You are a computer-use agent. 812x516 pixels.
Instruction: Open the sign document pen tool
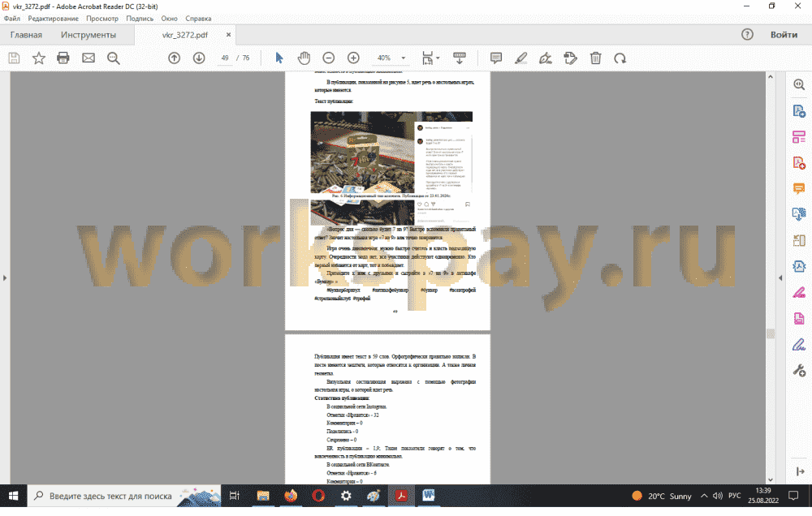point(546,58)
